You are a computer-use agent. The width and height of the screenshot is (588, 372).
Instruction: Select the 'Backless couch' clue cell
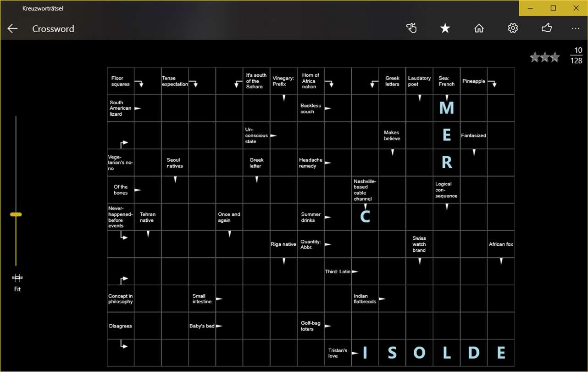(311, 108)
